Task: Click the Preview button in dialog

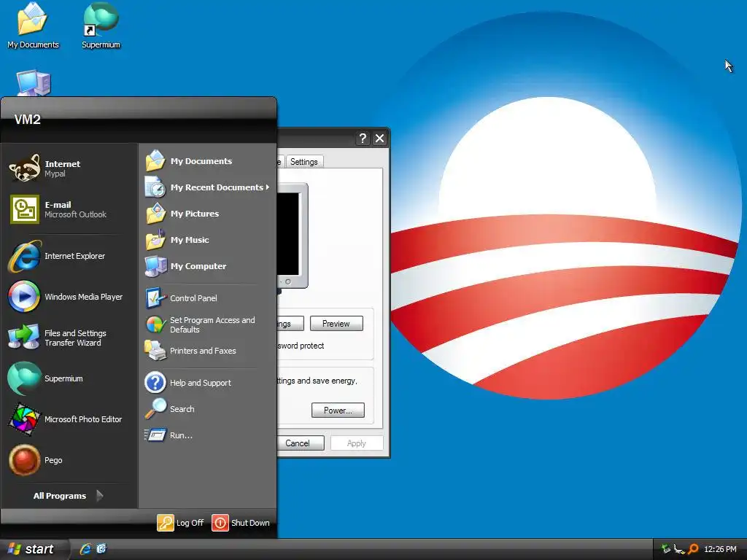Action: coord(336,324)
